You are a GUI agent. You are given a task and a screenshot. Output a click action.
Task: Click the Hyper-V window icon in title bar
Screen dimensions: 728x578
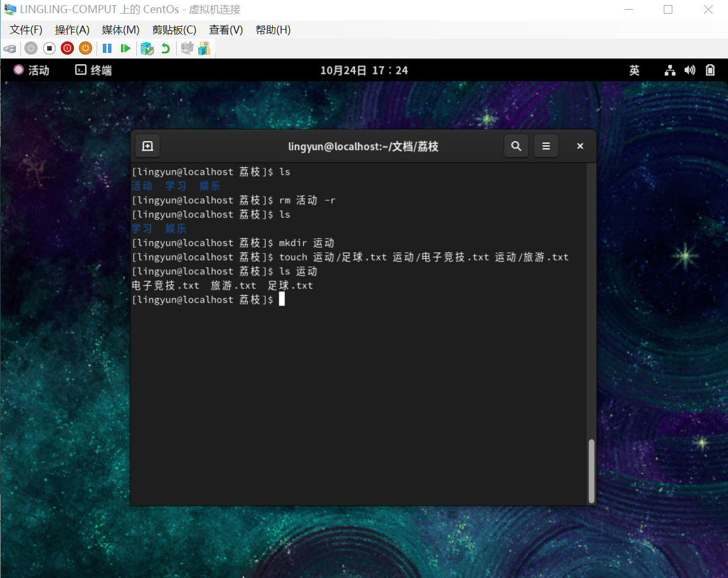[10, 10]
